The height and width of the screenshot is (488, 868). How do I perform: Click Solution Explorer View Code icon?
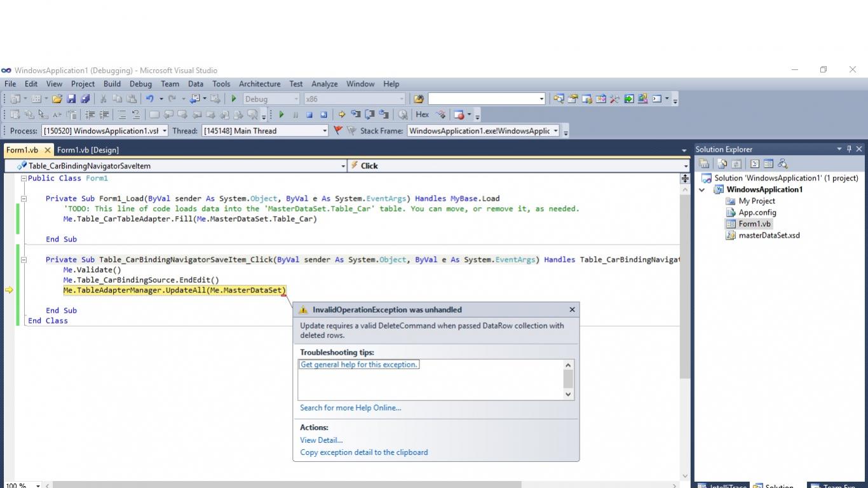pyautogui.click(x=754, y=163)
